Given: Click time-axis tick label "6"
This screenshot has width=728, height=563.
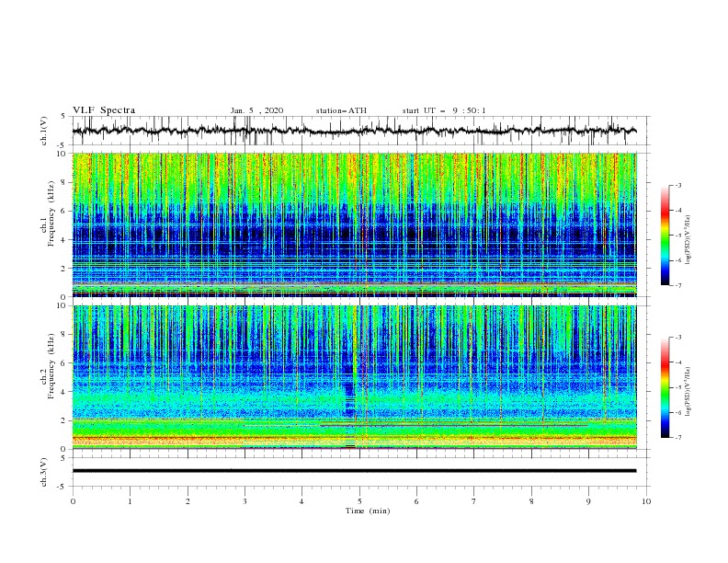Looking at the screenshot, I should (x=416, y=501).
